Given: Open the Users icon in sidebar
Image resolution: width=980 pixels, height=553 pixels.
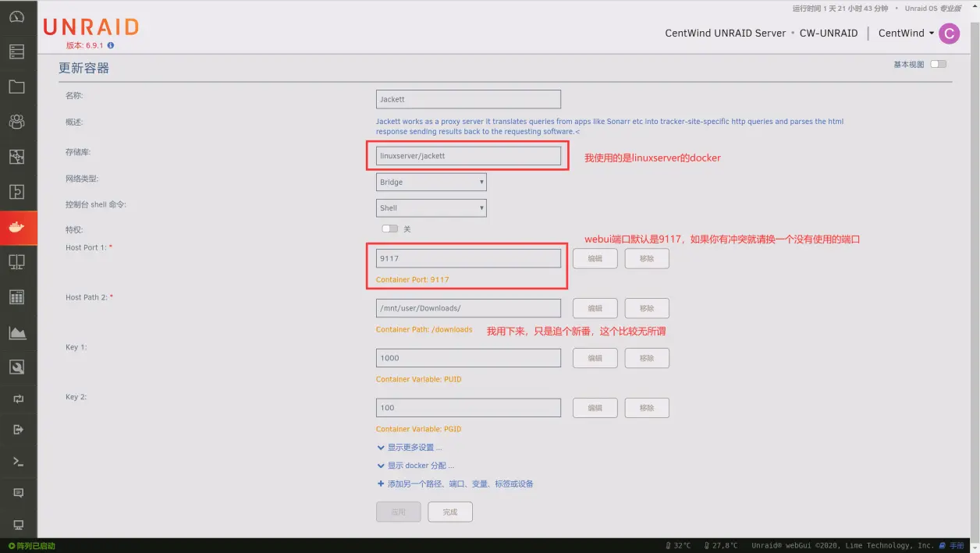Looking at the screenshot, I should point(17,122).
